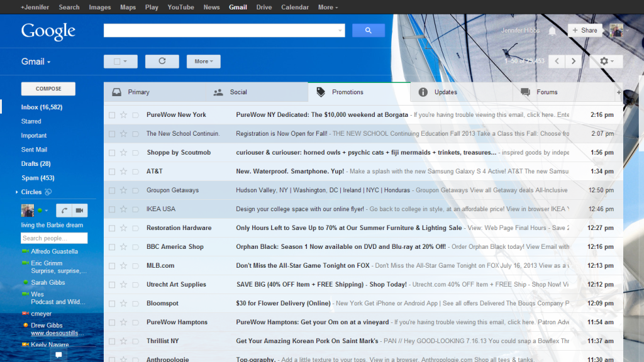This screenshot has width=644, height=362.
Task: Start a phone call from the chat panel
Action: [x=64, y=211]
